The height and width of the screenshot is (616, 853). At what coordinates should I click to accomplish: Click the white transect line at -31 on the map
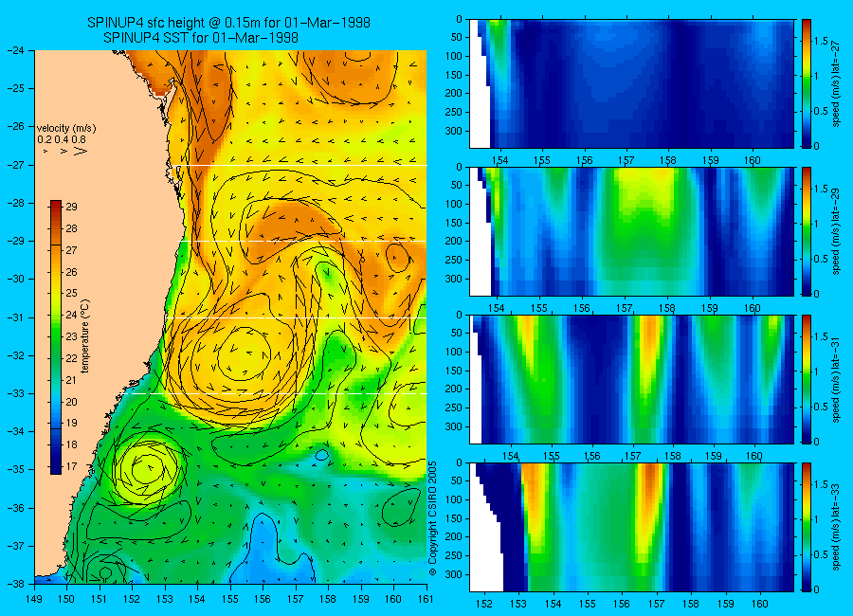[x=297, y=317]
